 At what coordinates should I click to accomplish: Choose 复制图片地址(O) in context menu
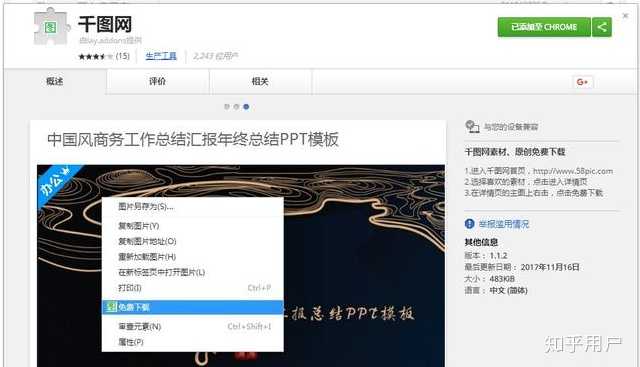[193, 241]
